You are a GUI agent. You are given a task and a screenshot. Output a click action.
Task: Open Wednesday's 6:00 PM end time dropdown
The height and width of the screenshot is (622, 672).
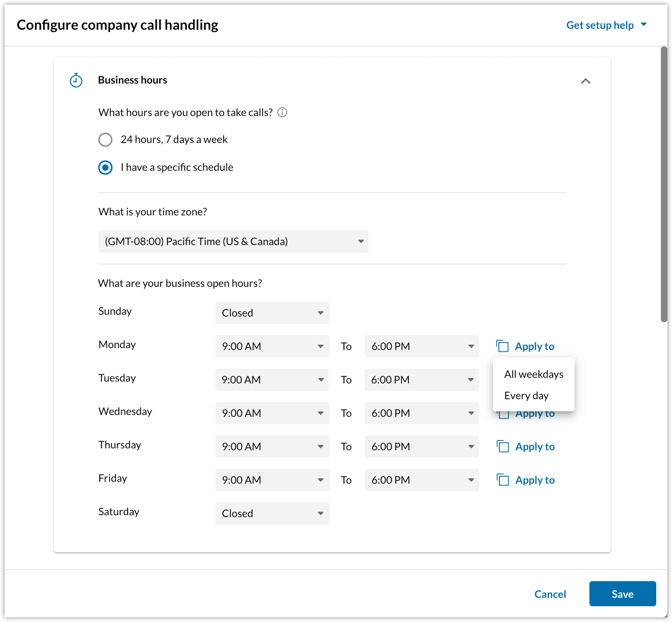(421, 413)
